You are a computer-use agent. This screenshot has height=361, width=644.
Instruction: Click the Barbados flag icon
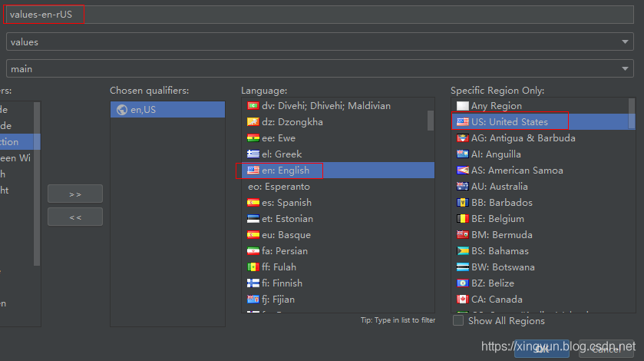[x=462, y=203]
